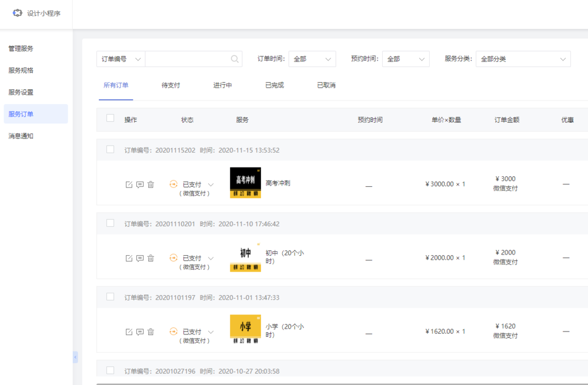Viewport: 588px width, 385px height.
Task: Open comment for order 20201115202
Action: point(140,185)
